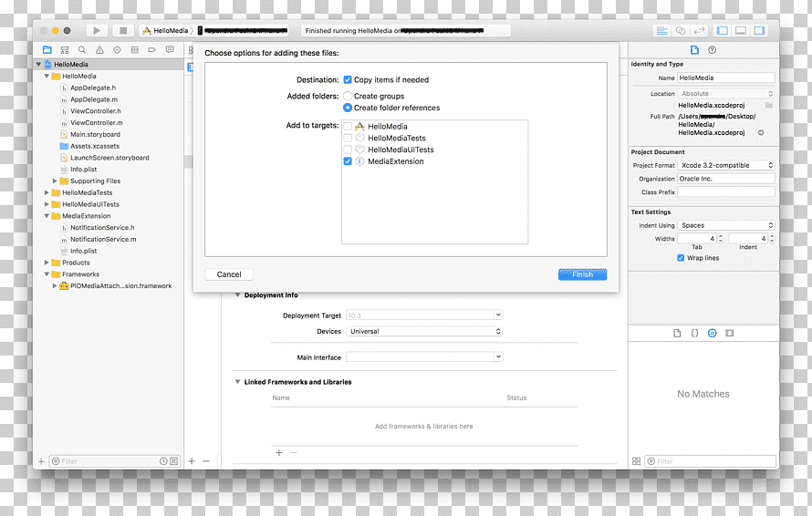
Task: Click the plus icon at navigator bottom
Action: pos(41,461)
